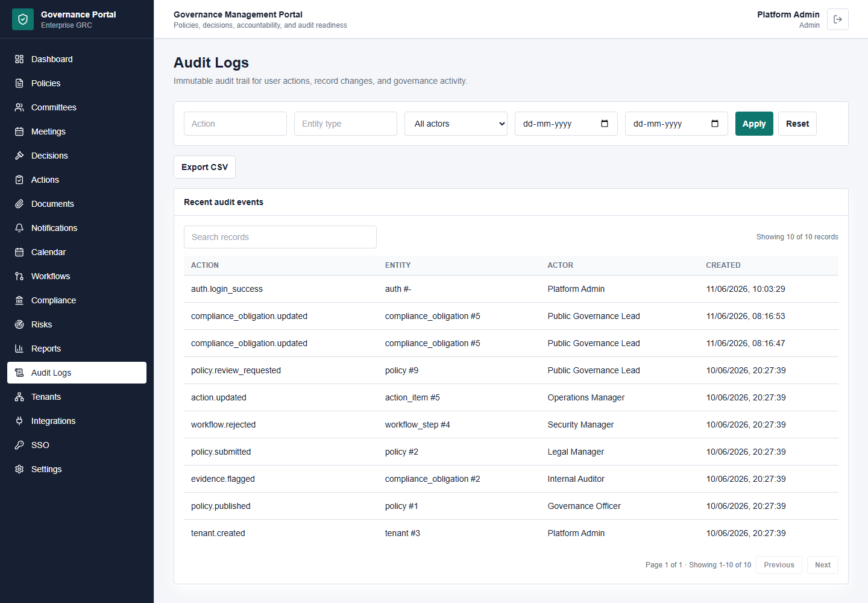868x603 pixels.
Task: Click the Policies document icon
Action: (19, 83)
